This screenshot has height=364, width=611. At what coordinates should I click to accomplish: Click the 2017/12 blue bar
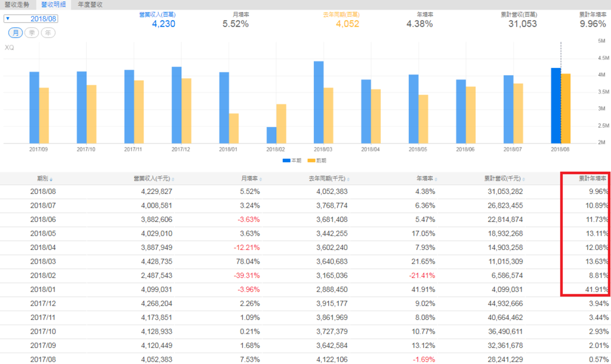pos(177,105)
